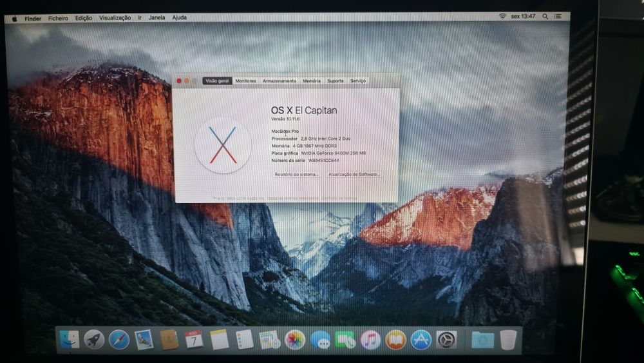Open the Apple menu
Image resolution: width=644 pixels, height=363 pixels.
[15, 19]
